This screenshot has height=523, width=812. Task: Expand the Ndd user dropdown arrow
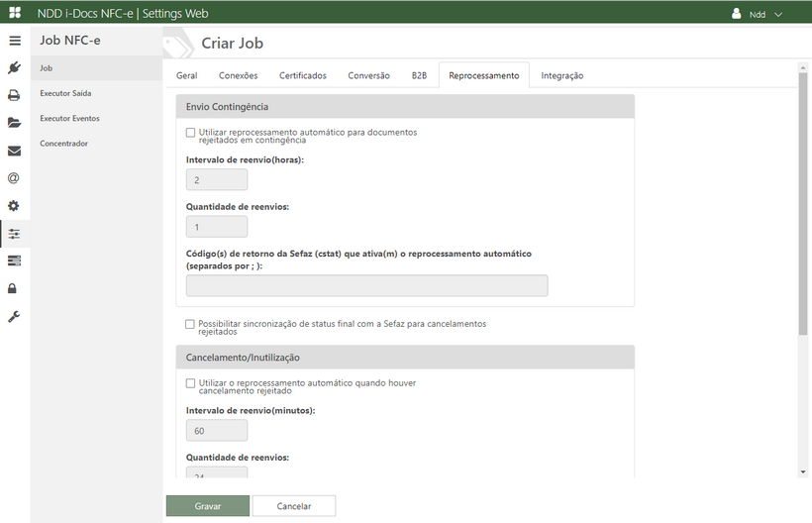tap(777, 15)
